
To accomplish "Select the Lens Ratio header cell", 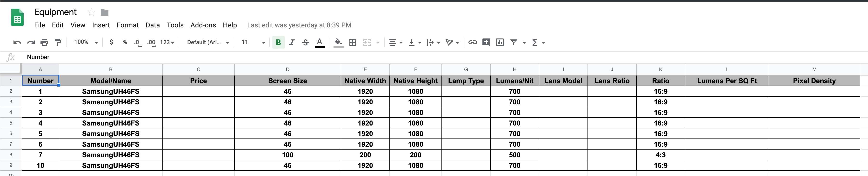I will coord(612,81).
